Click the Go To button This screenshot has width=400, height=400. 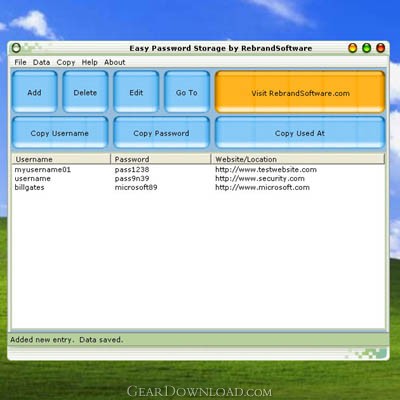[x=187, y=92]
